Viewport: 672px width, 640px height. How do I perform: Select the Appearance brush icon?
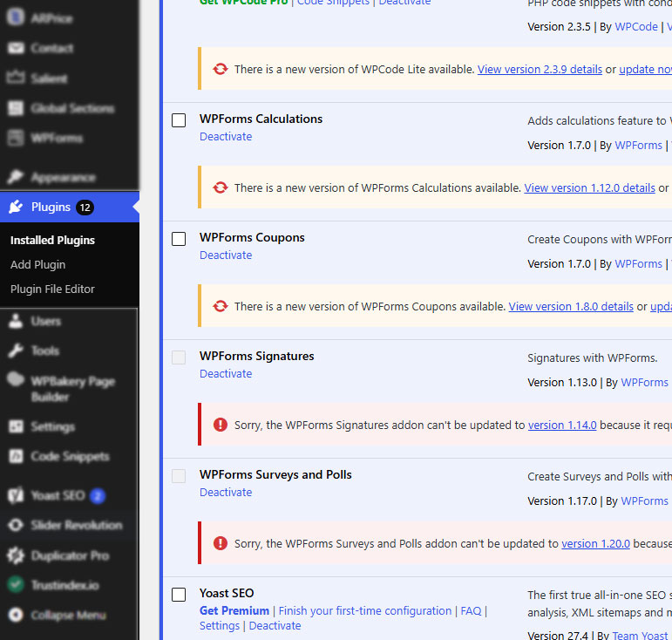click(x=16, y=177)
